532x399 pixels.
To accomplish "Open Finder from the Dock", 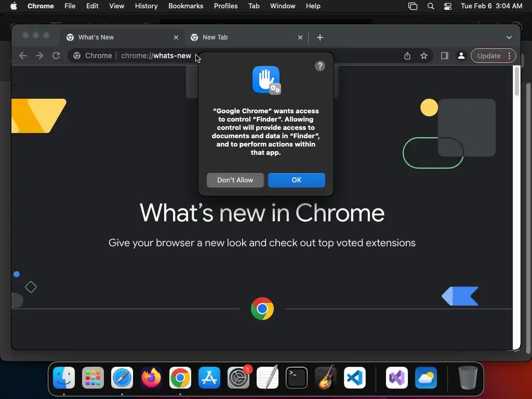I will click(x=64, y=378).
